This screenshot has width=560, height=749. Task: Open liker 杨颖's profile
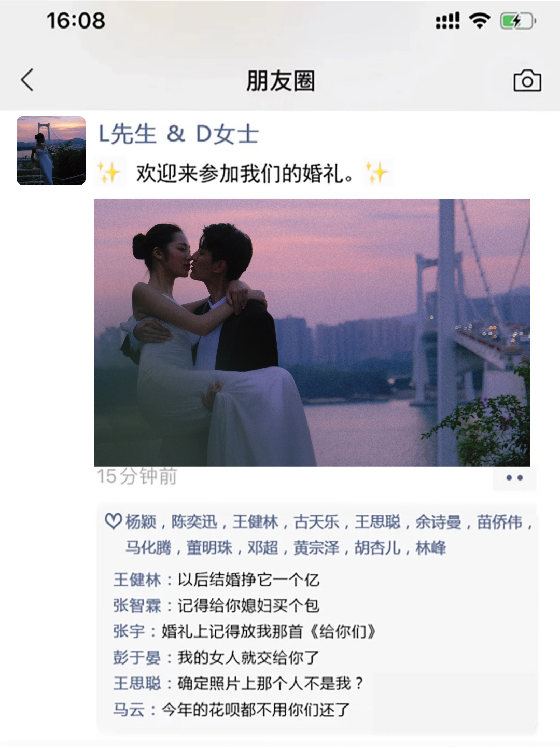click(141, 522)
